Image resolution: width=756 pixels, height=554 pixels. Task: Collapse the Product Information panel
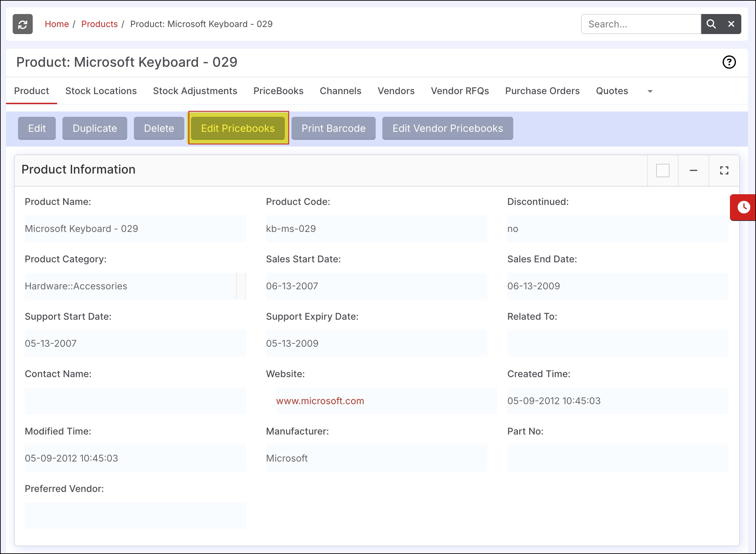tap(693, 170)
